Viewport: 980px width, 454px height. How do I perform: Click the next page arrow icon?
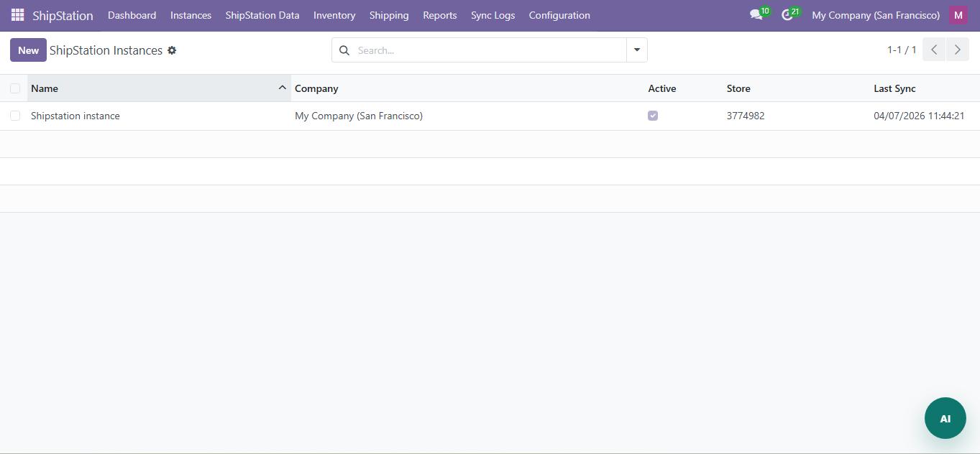click(957, 49)
